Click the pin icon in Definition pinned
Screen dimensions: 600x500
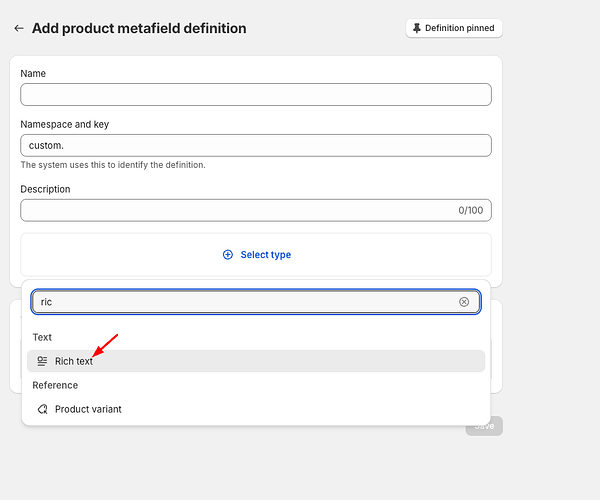pos(416,28)
